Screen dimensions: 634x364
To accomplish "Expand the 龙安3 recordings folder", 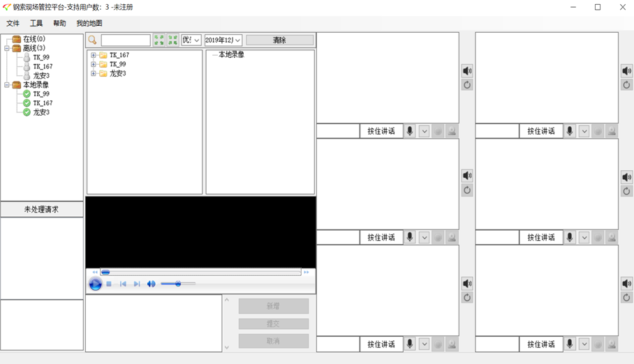I will (x=94, y=73).
